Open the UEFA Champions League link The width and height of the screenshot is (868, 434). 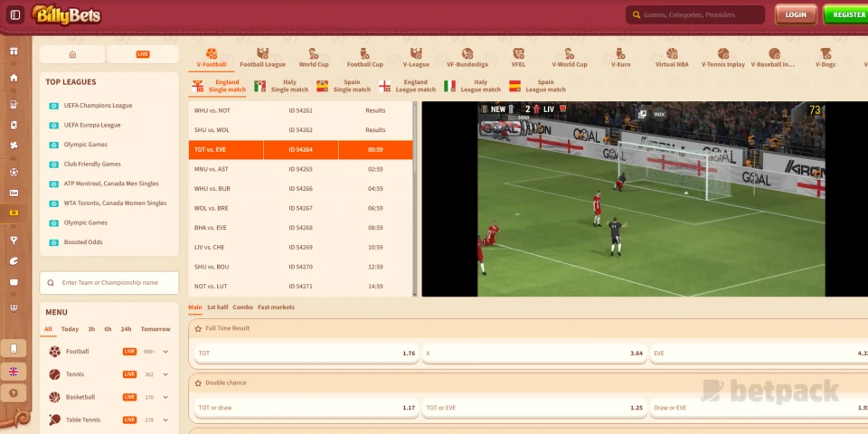[98, 106]
